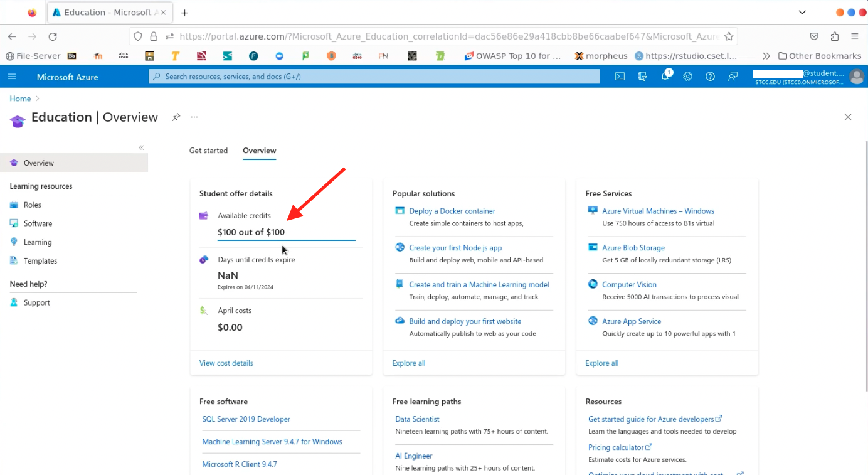Open Machine Learning Server 9.4.7 for Windows

click(x=272, y=442)
